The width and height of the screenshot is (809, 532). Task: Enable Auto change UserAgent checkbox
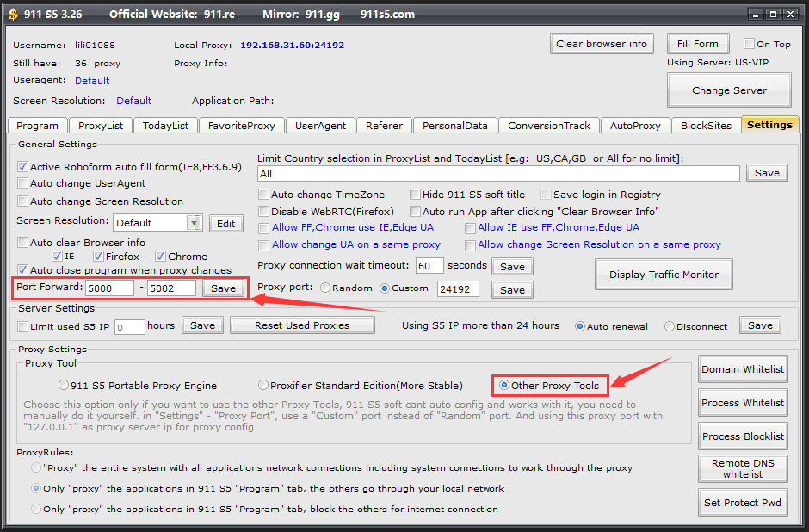23,183
